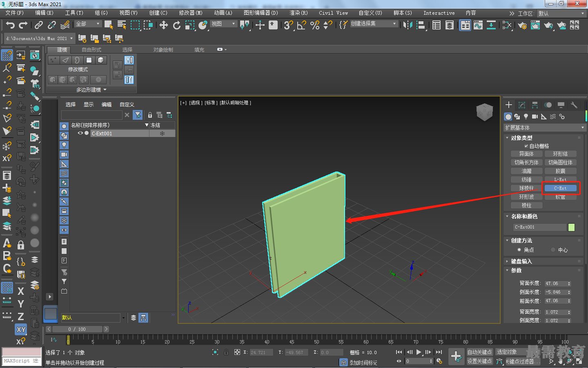Open the 渲染(R) menu
This screenshot has height=368, width=588.
[298, 13]
